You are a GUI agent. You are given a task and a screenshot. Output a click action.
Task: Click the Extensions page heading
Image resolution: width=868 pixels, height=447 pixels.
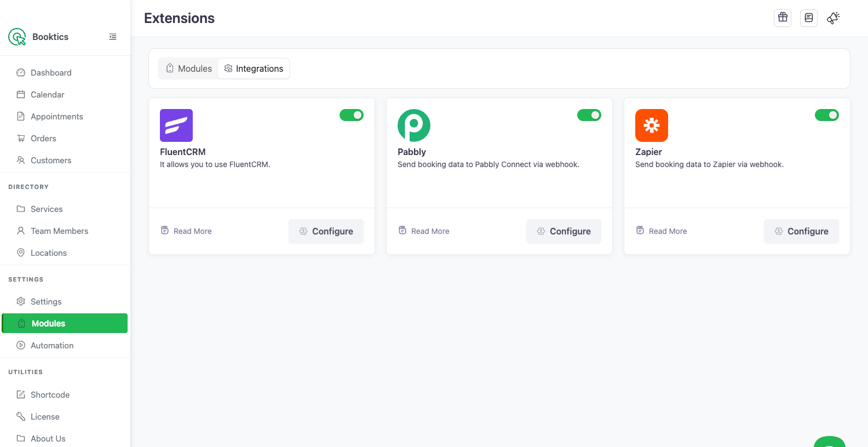click(x=179, y=18)
